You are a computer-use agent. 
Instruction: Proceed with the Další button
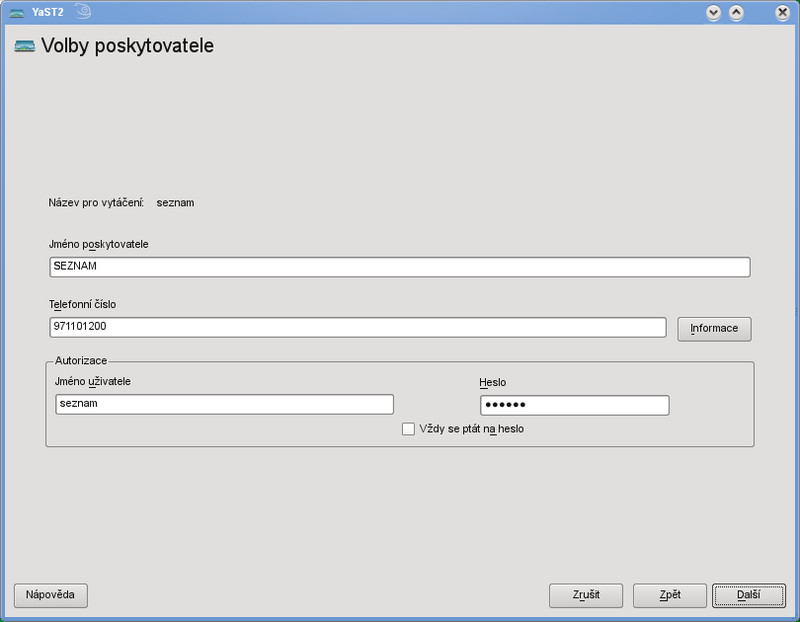[749, 595]
